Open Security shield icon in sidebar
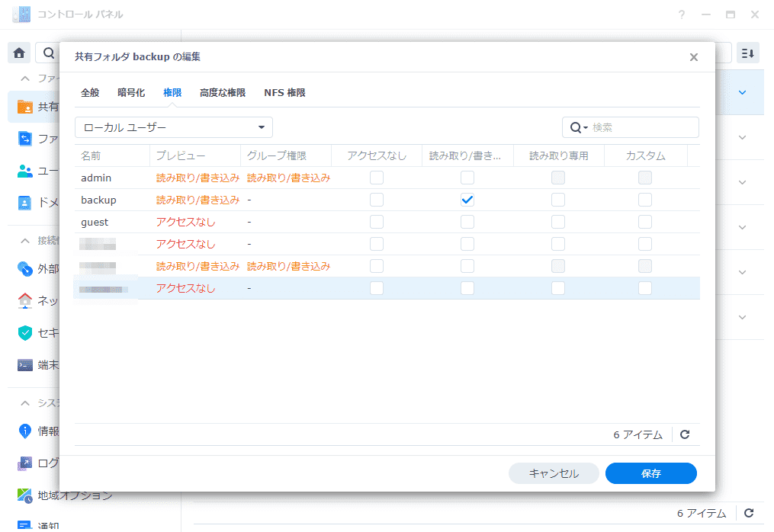 point(24,333)
